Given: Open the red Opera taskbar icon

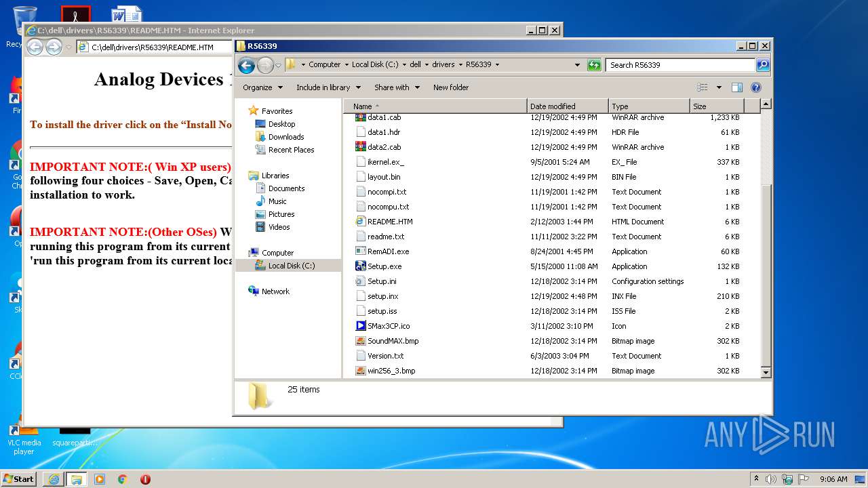Looking at the screenshot, I should pyautogui.click(x=145, y=479).
